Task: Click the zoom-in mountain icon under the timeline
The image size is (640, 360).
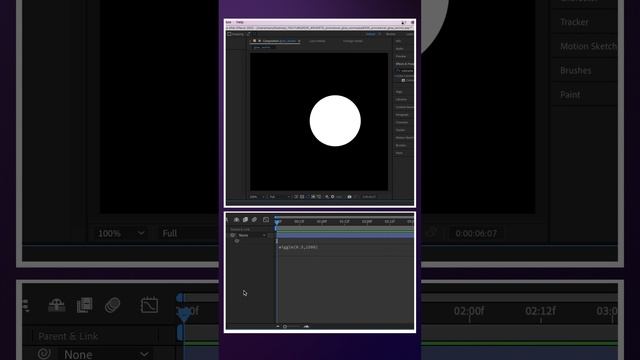Action: pyautogui.click(x=307, y=327)
